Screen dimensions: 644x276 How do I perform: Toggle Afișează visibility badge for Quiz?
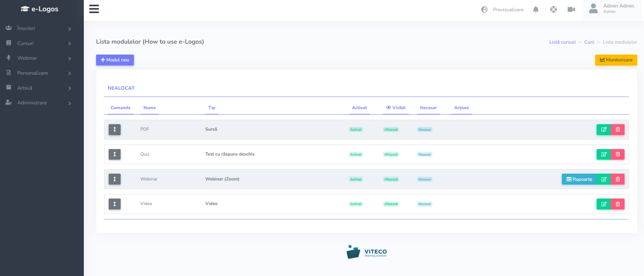(x=391, y=155)
